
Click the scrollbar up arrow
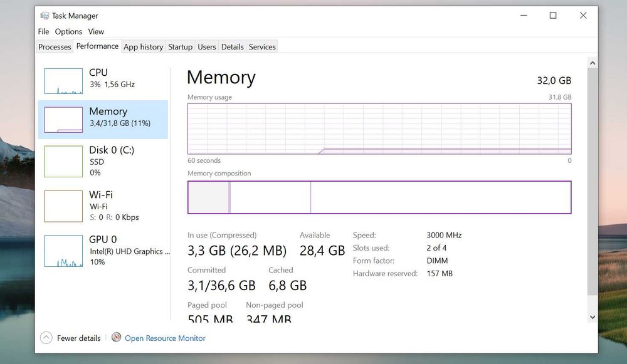593,63
